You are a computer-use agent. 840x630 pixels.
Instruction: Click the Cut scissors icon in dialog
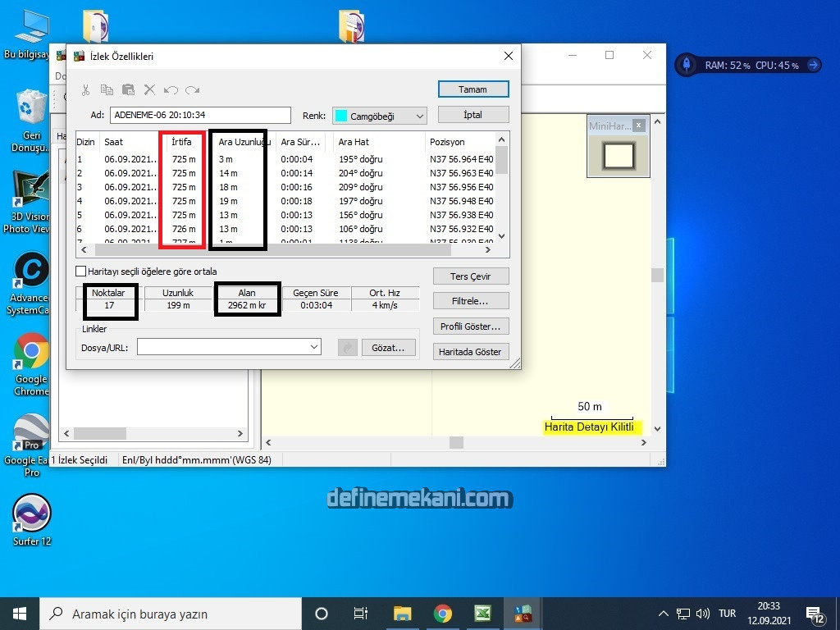(x=85, y=89)
